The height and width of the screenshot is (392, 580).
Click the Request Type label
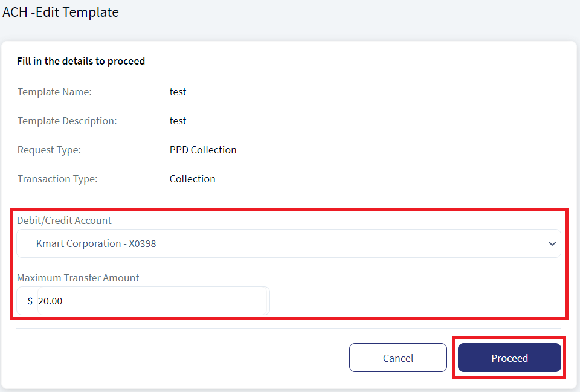(49, 150)
